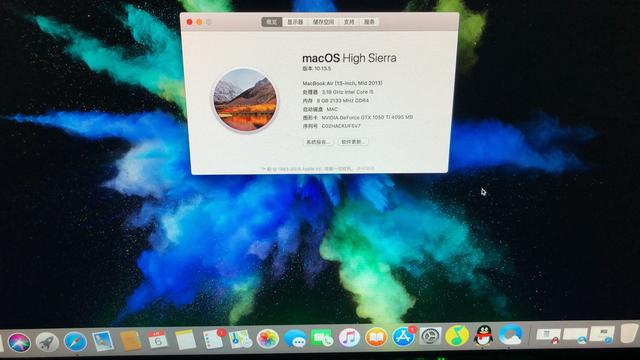Click the NVIDIA GeForce GTX 1050 Ti line
Viewport: 640px width, 360px height.
coord(358,117)
